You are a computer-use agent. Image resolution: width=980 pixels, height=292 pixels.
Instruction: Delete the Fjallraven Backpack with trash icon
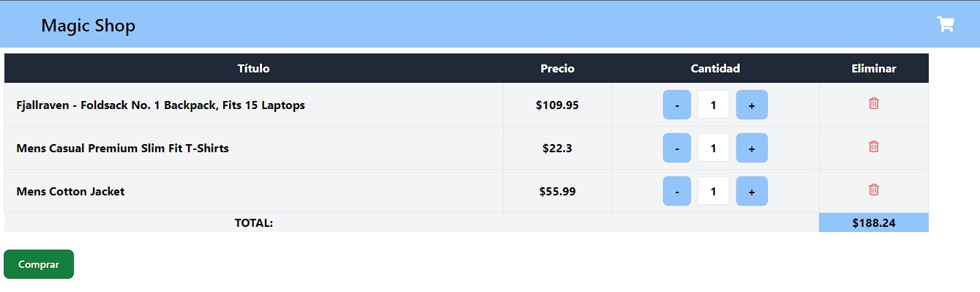[x=873, y=103]
